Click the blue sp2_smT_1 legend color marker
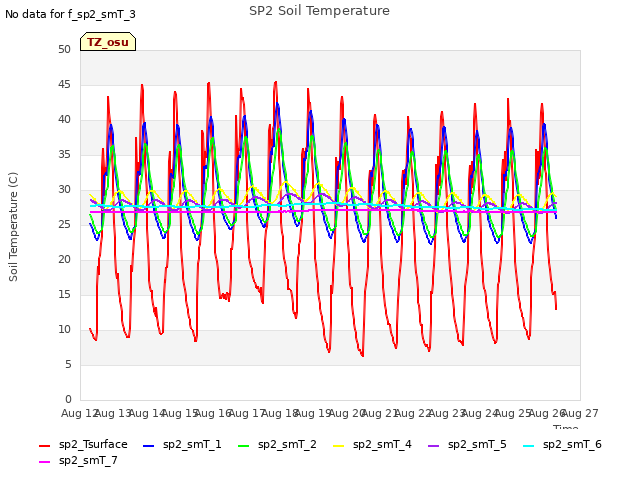This screenshot has height=480, width=640. pos(149,446)
